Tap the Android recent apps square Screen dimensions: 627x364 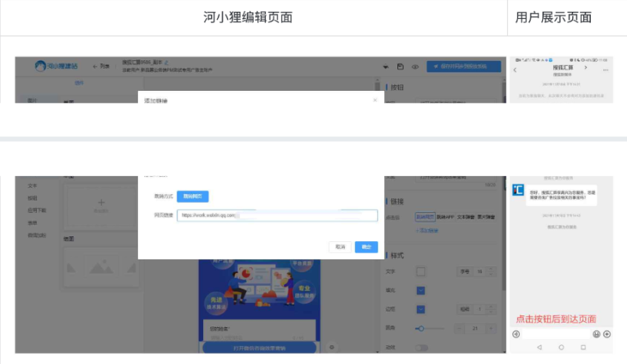(x=583, y=348)
